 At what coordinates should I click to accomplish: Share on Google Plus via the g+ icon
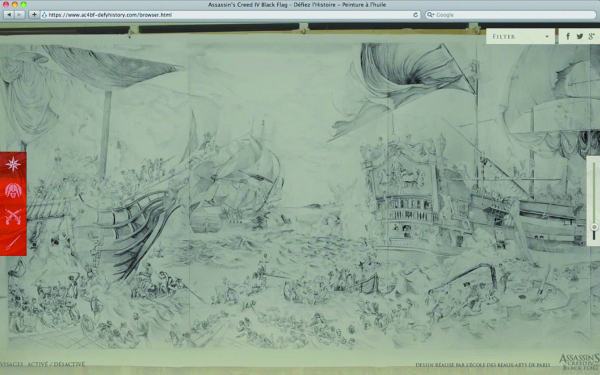pos(592,36)
